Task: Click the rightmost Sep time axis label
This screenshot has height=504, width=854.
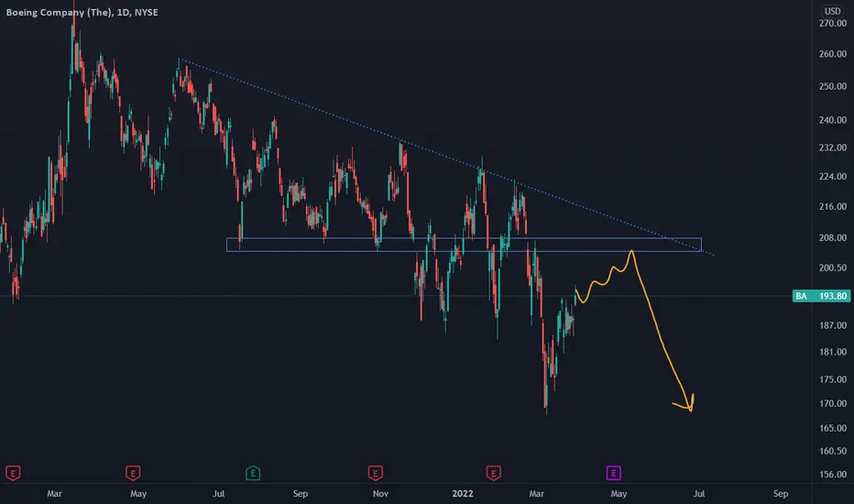Action: pyautogui.click(x=781, y=494)
